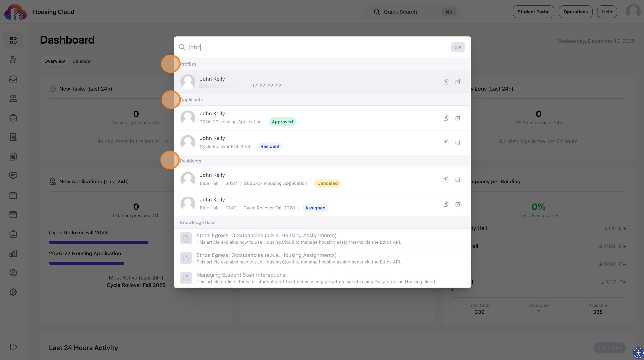Click the add-person icon in sidebar
644x360 pixels.
[x=13, y=60]
